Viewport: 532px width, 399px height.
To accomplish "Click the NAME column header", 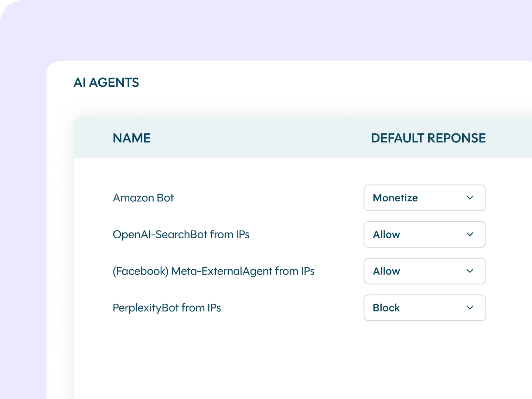I will pyautogui.click(x=132, y=138).
